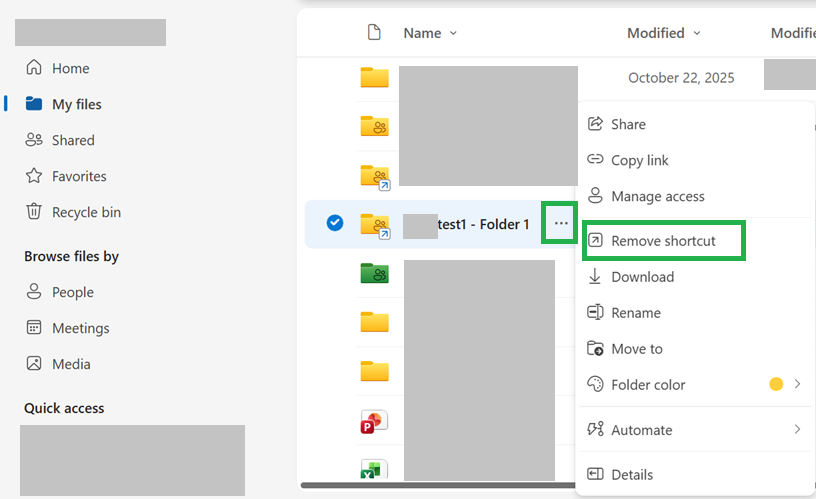Click the Copy link chain icon

595,159
